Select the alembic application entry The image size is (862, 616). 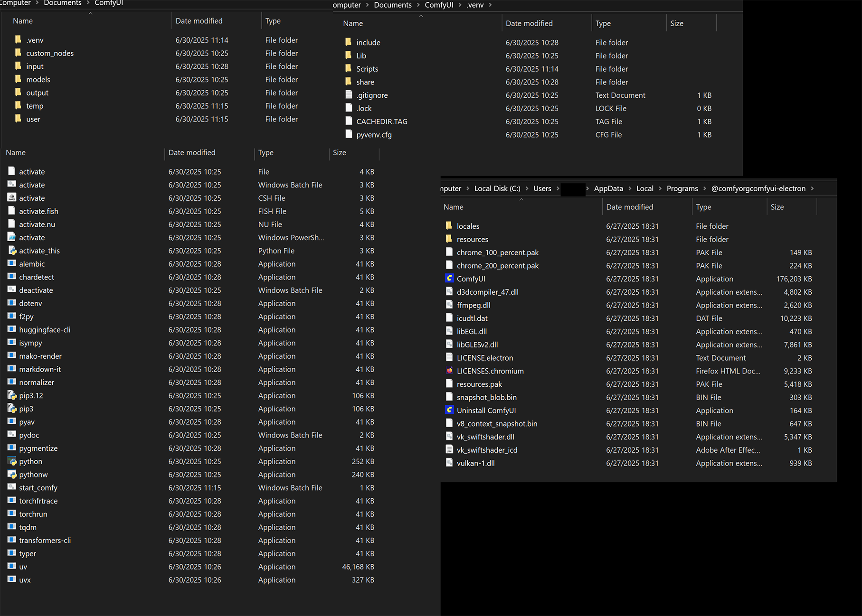32,264
